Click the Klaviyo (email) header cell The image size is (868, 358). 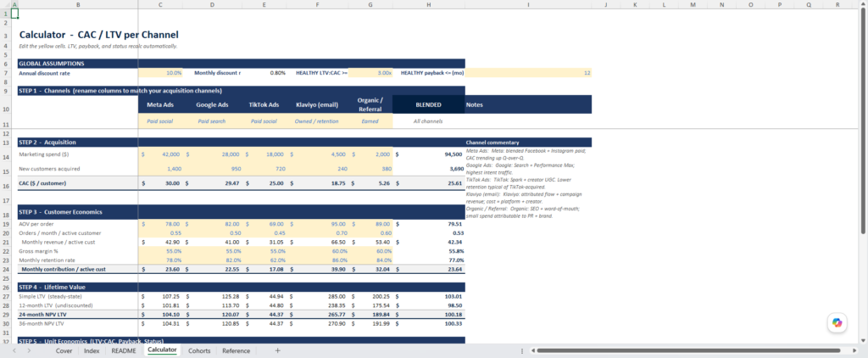[x=317, y=104]
